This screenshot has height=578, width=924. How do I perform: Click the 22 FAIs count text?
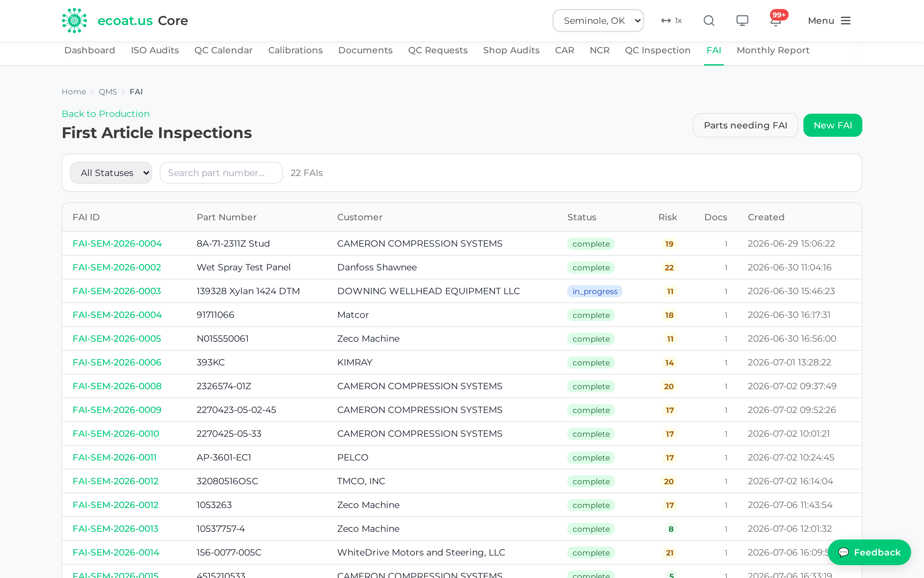[x=307, y=173]
